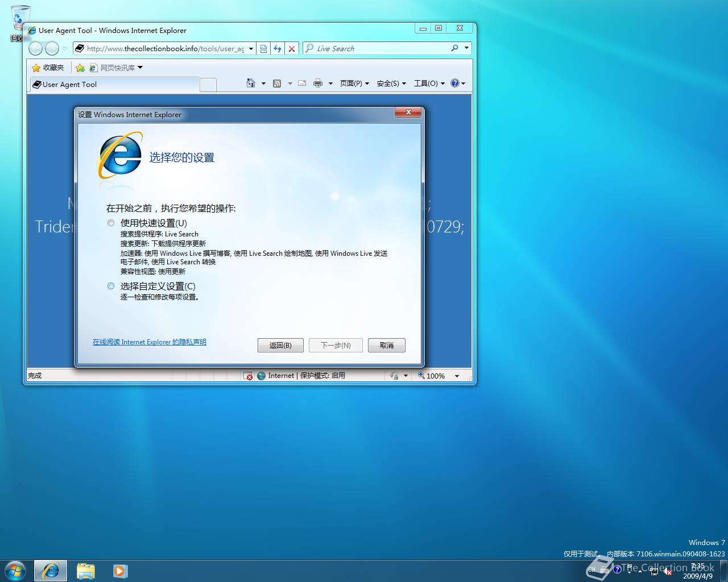The width and height of the screenshot is (728, 582).
Task: Open the Internet Explorer privacy statement link
Action: coord(150,342)
